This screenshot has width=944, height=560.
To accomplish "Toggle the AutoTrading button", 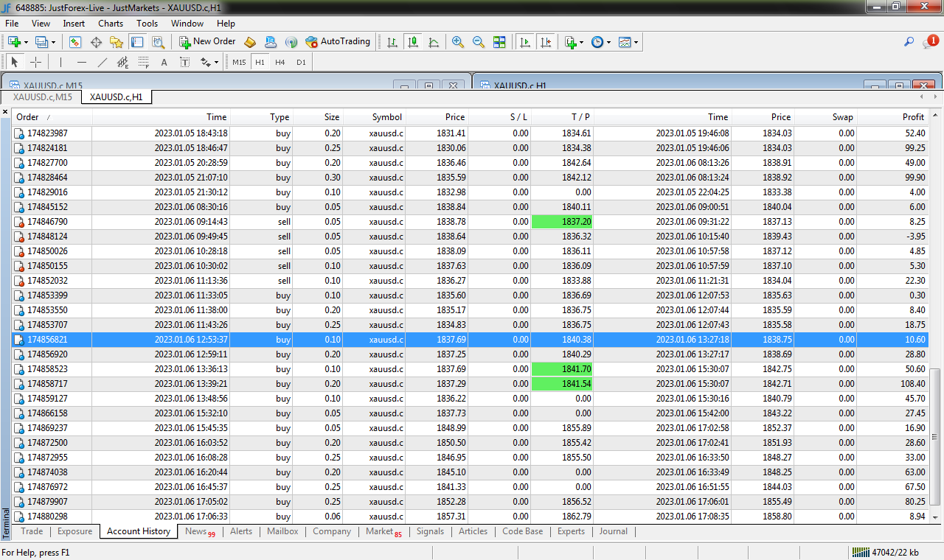I will point(338,42).
